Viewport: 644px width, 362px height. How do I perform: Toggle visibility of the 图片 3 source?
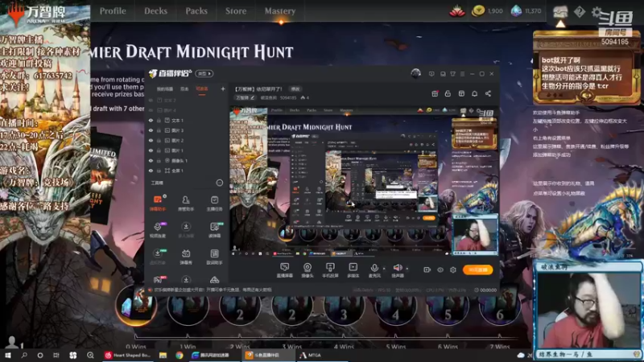151,130
